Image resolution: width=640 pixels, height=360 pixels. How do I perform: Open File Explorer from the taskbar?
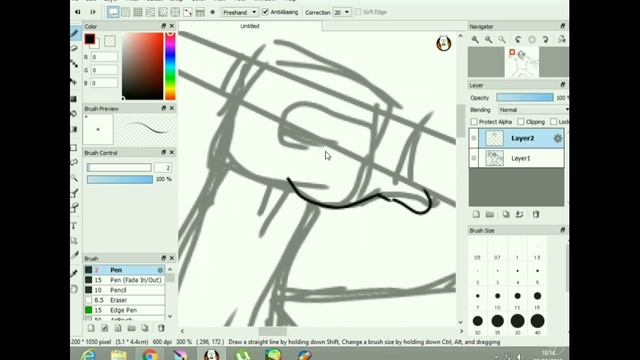[119, 355]
